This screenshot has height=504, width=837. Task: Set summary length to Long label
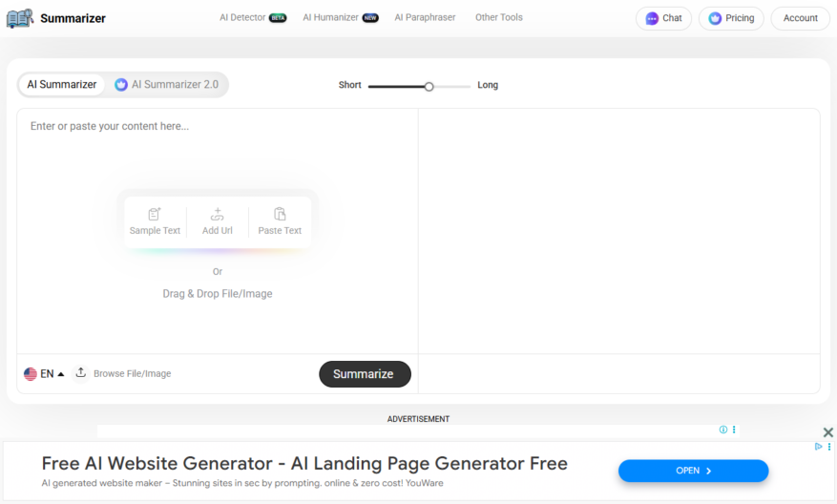(x=488, y=85)
